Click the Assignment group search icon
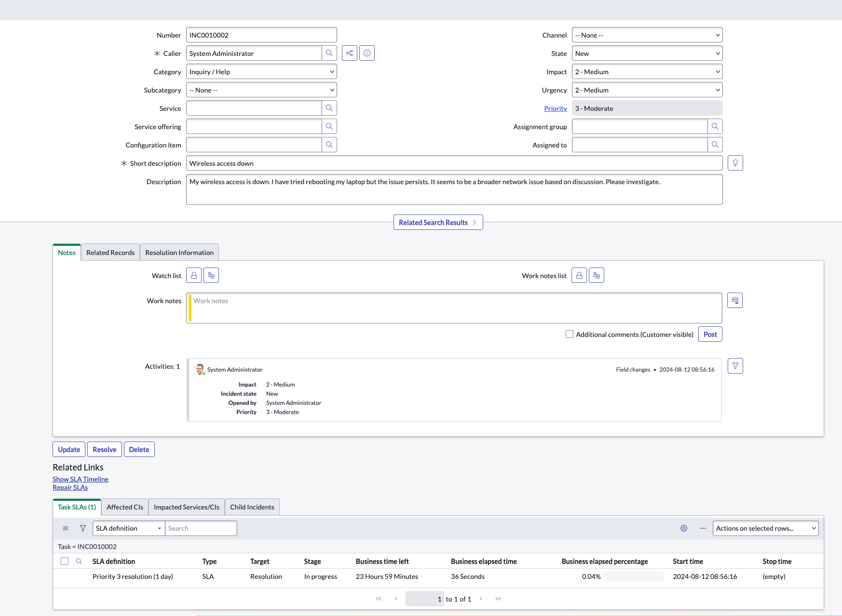This screenshot has width=842, height=616. (x=715, y=126)
